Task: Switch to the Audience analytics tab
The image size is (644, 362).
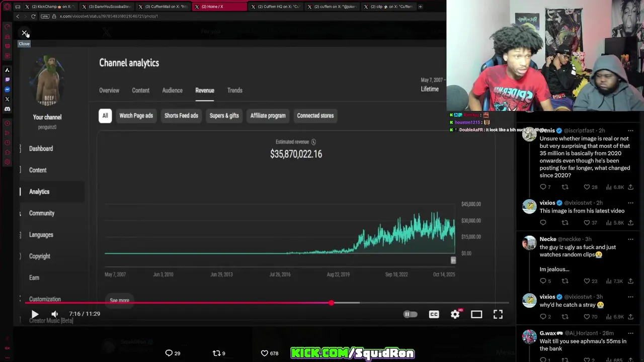Action: pyautogui.click(x=172, y=90)
